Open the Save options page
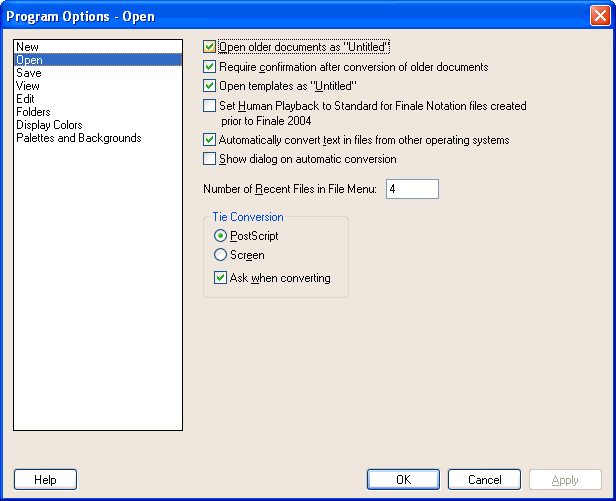 pos(98,73)
